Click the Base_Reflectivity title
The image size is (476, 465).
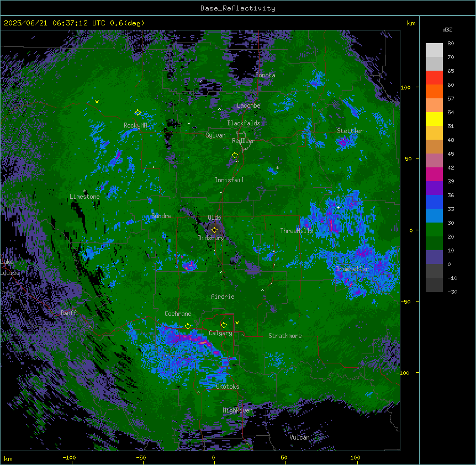click(238, 8)
